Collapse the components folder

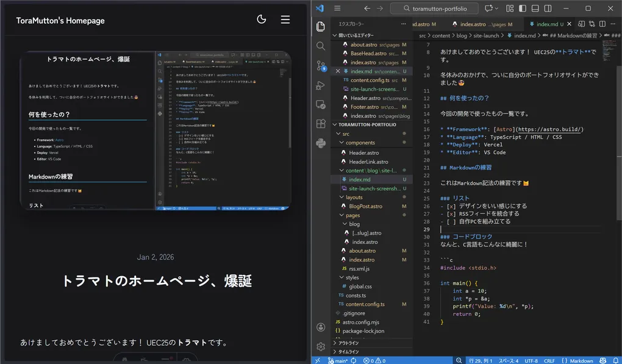[x=360, y=143]
